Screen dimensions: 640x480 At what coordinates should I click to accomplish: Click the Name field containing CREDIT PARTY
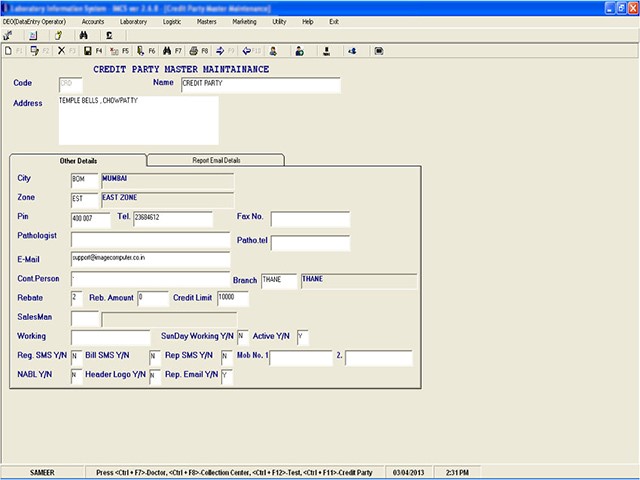260,85
